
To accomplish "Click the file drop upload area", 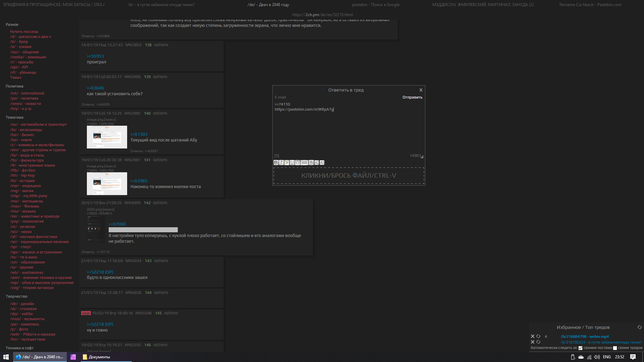I will click(x=348, y=176).
